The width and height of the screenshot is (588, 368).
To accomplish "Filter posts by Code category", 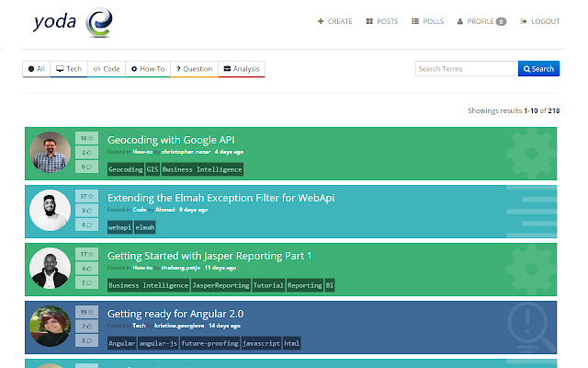I will [107, 69].
